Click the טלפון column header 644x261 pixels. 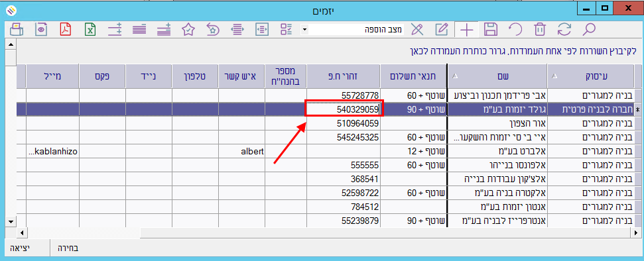click(x=196, y=76)
